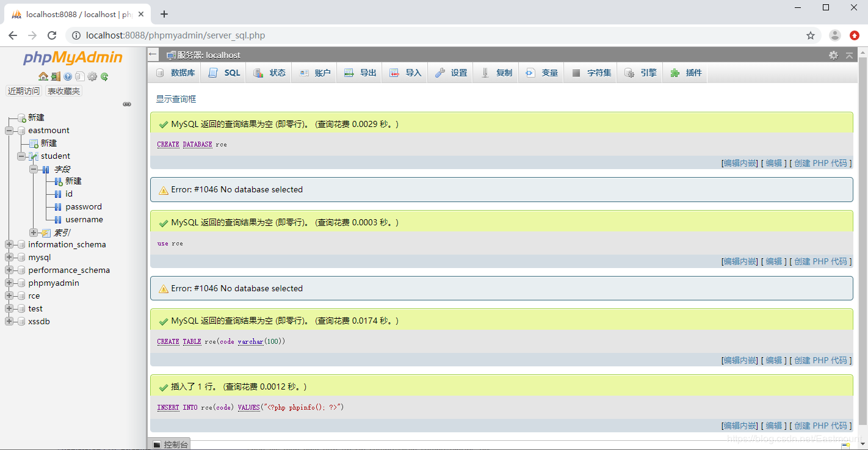The width and height of the screenshot is (868, 450).
Task: Collapse the left navigation panel with arrow toggle
Action: coord(127,104)
